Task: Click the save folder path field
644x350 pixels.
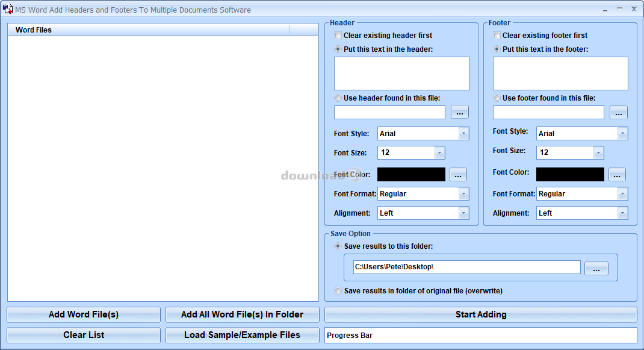Action: 467,267
